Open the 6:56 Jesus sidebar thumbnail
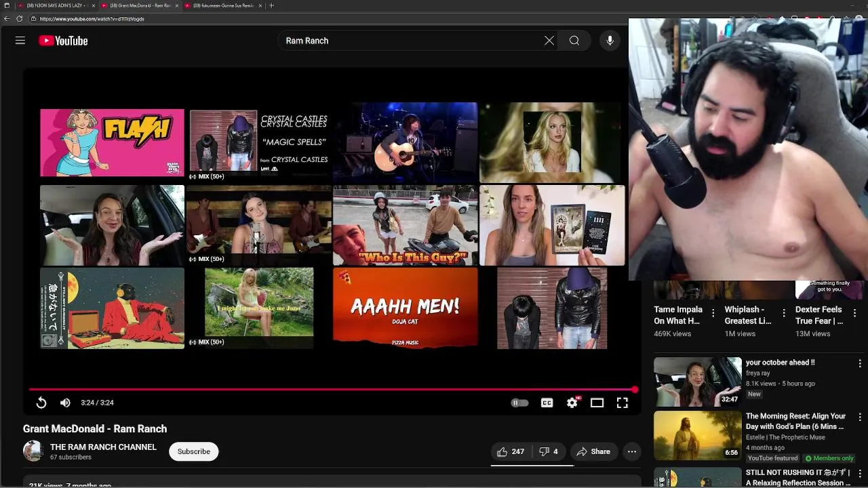868x488 pixels. [x=697, y=436]
